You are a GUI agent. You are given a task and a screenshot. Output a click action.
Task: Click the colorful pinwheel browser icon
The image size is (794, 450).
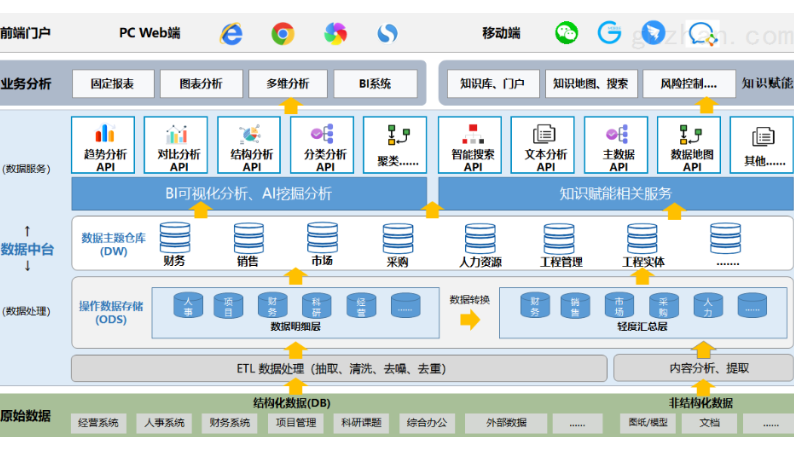pos(335,34)
